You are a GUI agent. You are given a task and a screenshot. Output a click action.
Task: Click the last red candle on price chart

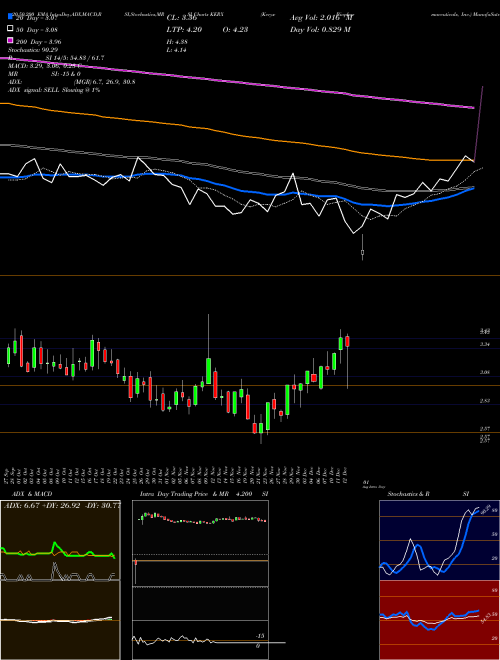point(347,341)
